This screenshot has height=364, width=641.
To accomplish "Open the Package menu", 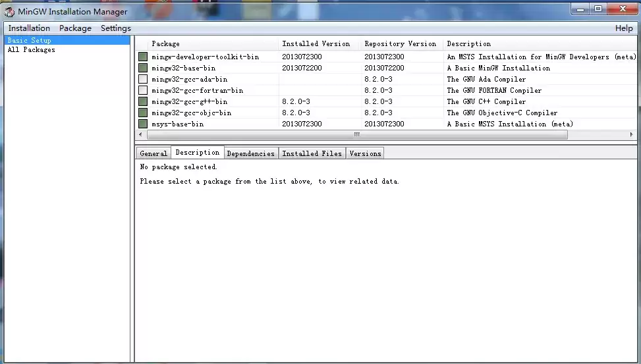I will click(75, 28).
